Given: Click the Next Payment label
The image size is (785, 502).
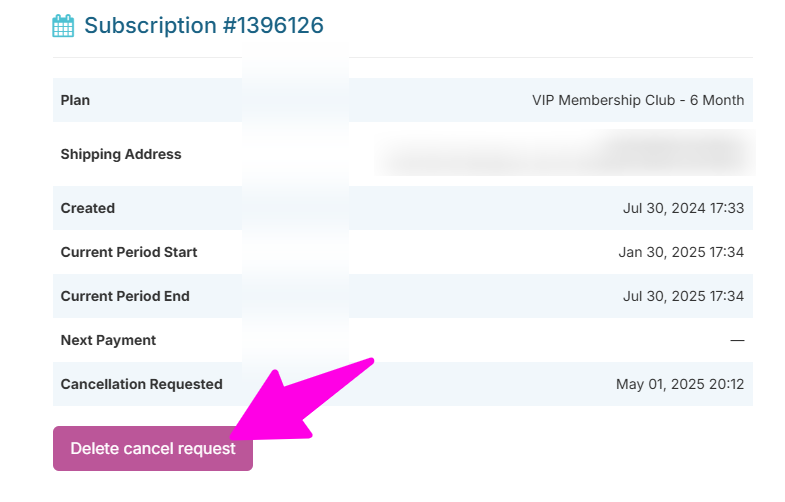Looking at the screenshot, I should tap(108, 340).
